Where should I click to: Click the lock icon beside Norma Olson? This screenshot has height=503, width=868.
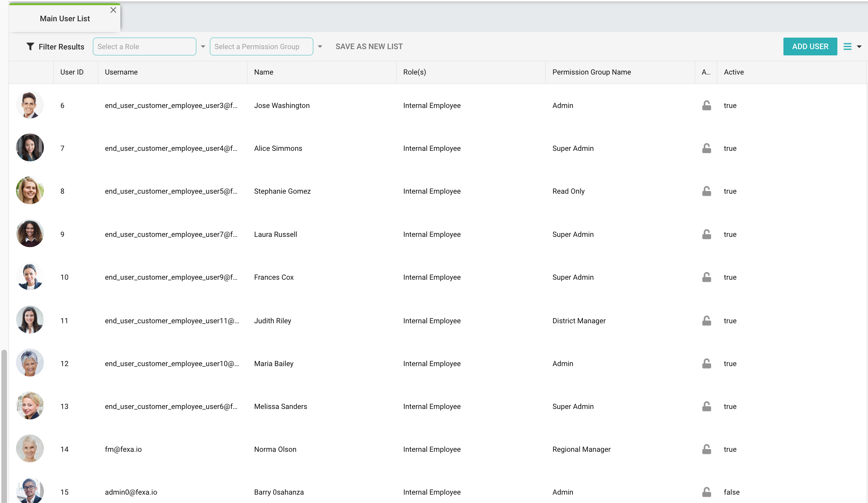coord(707,449)
